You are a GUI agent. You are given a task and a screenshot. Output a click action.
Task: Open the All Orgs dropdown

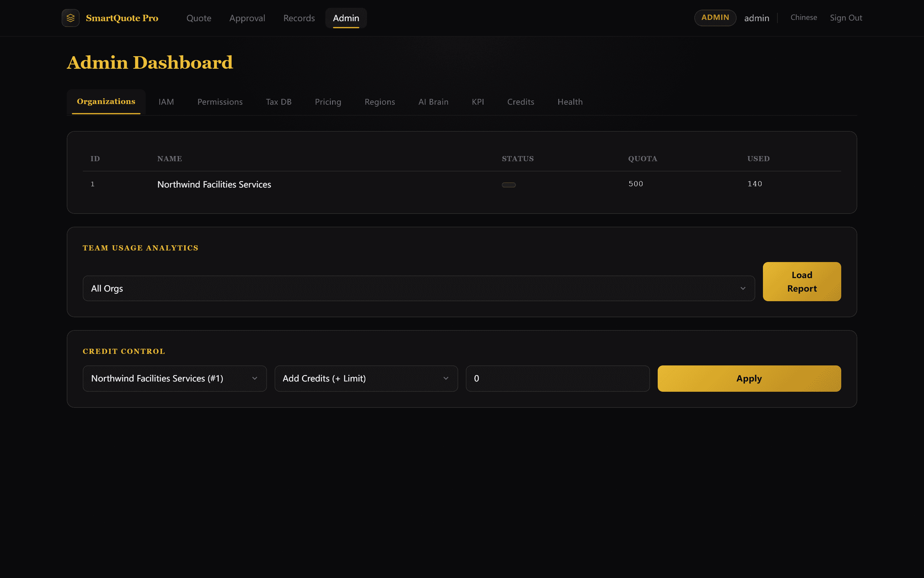(418, 288)
